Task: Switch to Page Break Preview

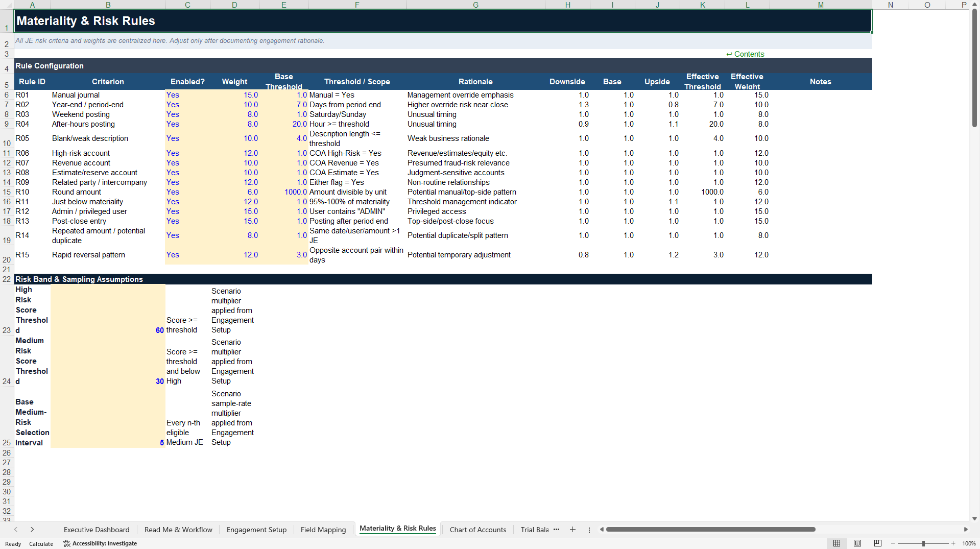Action: pyautogui.click(x=878, y=543)
